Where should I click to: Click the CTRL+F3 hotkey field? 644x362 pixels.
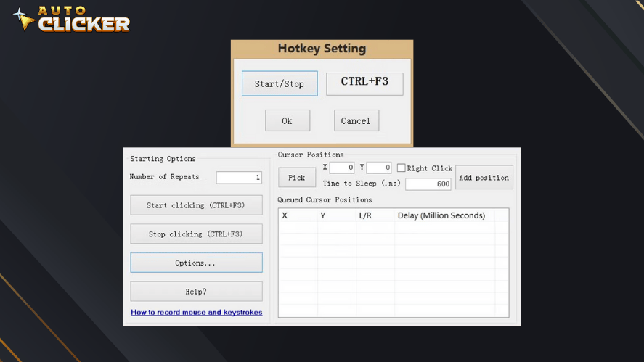click(364, 83)
